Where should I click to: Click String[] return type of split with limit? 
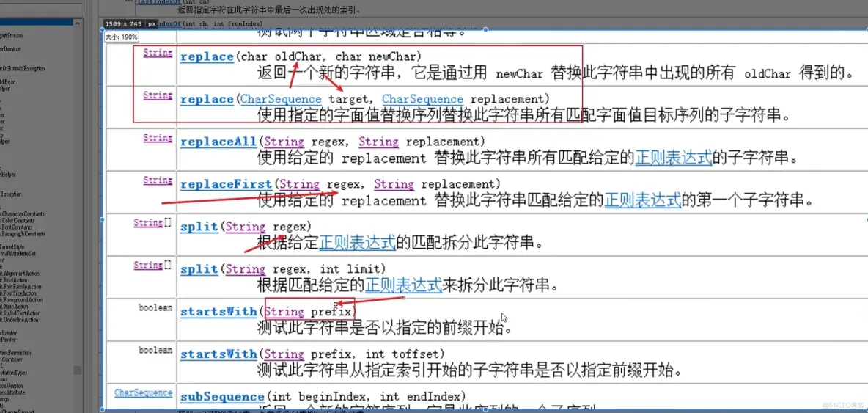153,265
